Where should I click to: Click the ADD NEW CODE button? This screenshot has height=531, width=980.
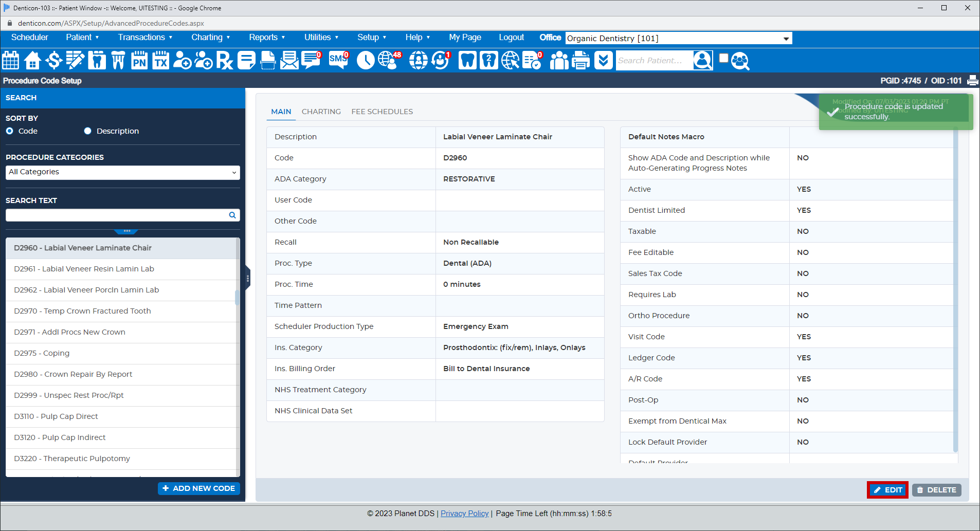(x=199, y=488)
